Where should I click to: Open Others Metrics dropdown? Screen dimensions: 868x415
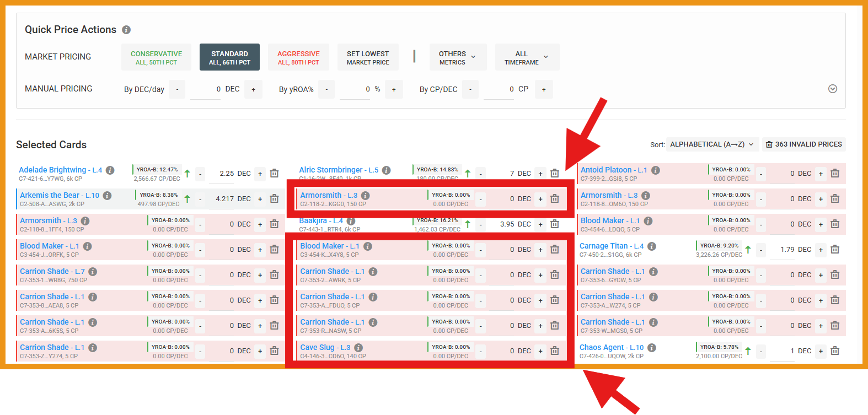[458, 57]
